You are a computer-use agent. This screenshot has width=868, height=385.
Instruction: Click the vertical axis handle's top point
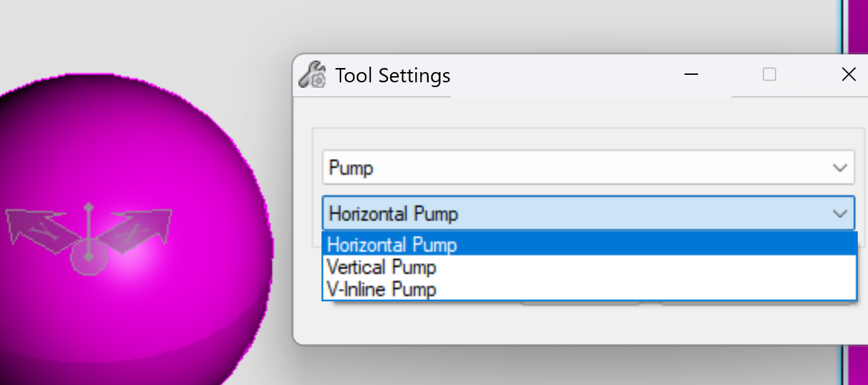(88, 207)
